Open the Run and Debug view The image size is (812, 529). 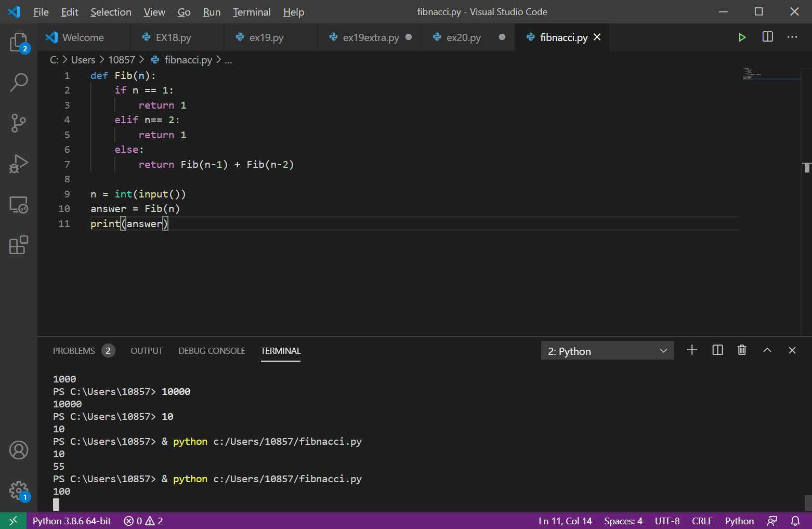click(19, 164)
